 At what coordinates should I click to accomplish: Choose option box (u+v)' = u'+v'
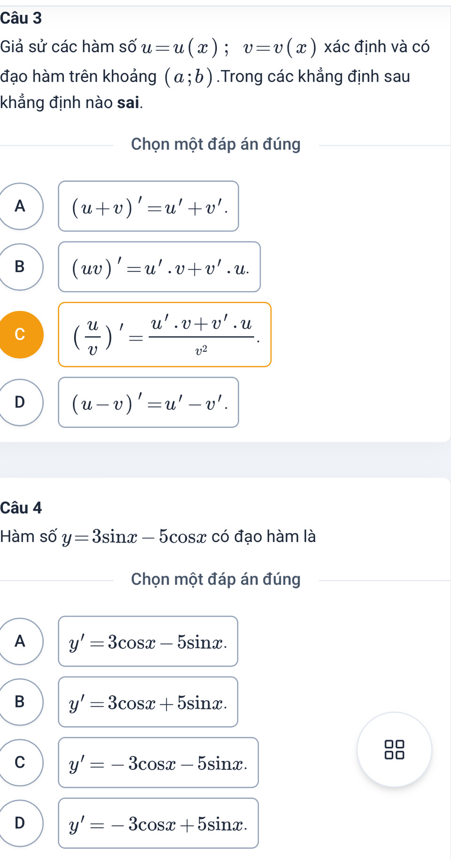148,206
